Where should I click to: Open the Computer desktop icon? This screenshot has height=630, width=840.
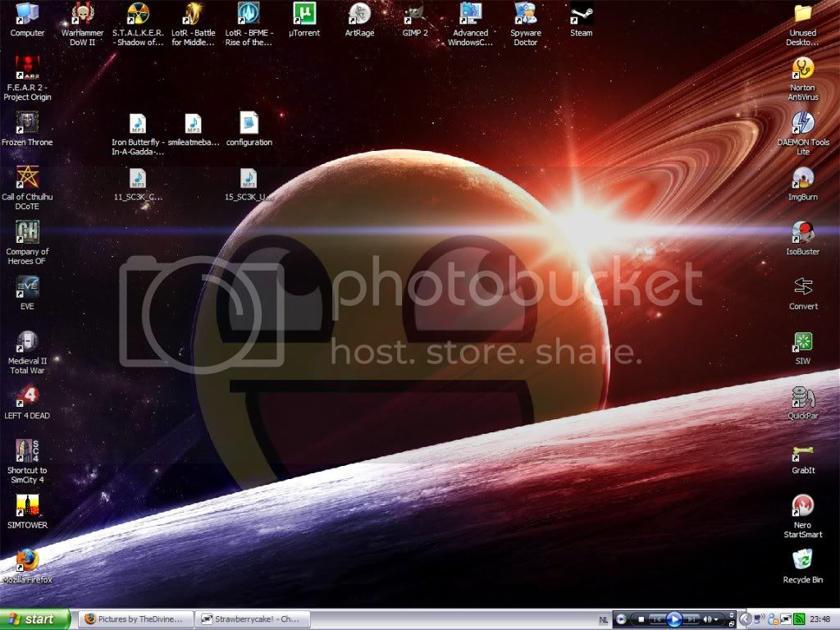tap(27, 20)
